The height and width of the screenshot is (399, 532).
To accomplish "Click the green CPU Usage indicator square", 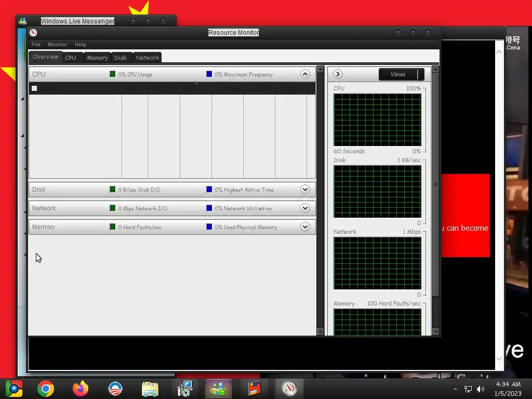I will (x=112, y=74).
